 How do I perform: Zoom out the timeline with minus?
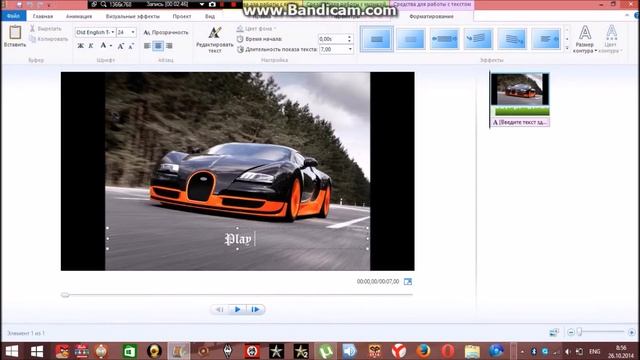tap(571, 333)
